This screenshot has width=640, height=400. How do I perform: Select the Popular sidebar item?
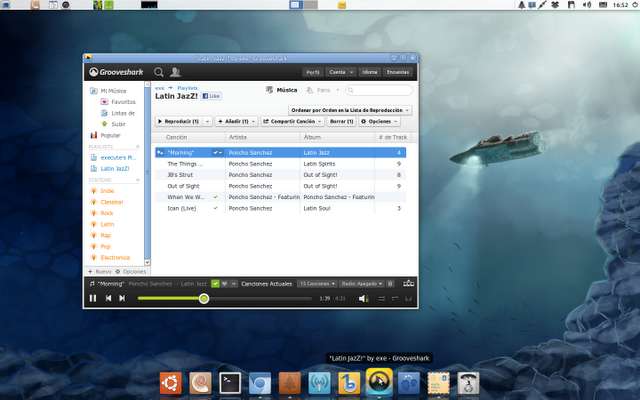click(111, 134)
